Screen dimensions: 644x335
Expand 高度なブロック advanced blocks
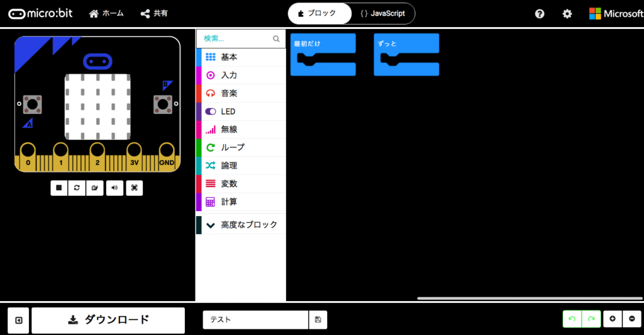pos(241,225)
